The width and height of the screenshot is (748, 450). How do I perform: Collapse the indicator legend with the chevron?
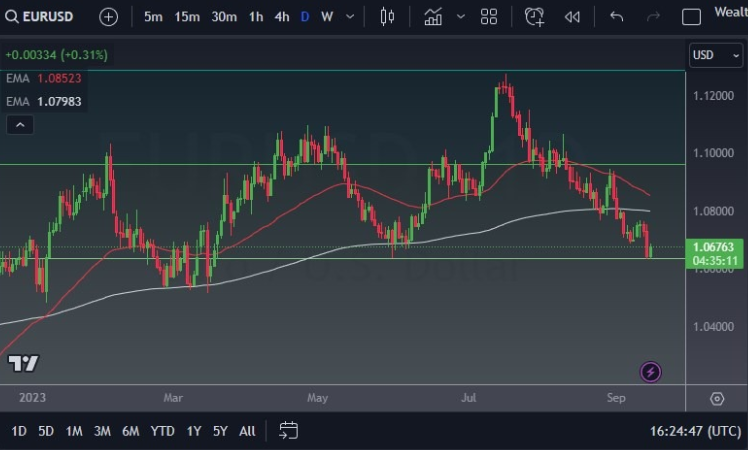(20, 125)
